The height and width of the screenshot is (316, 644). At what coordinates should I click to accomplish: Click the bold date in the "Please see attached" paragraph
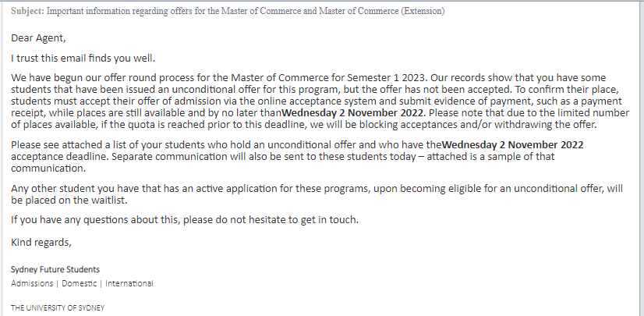512,144
